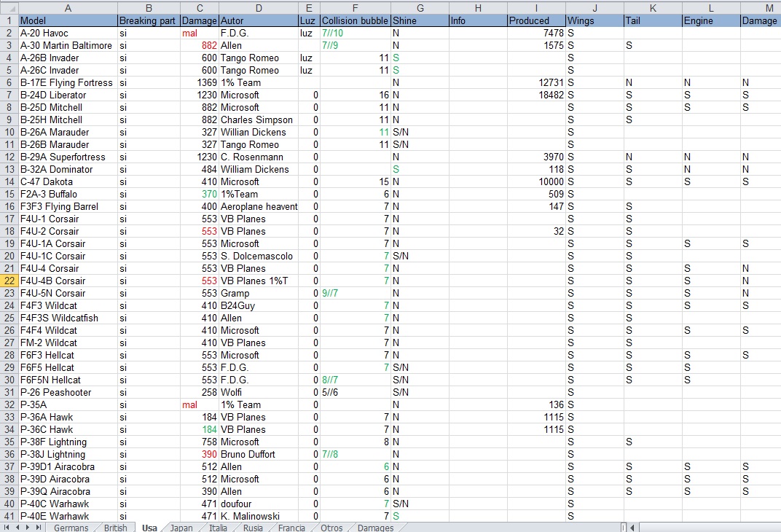The height and width of the screenshot is (532, 781).
Task: Select column L header
Action: pos(711,8)
